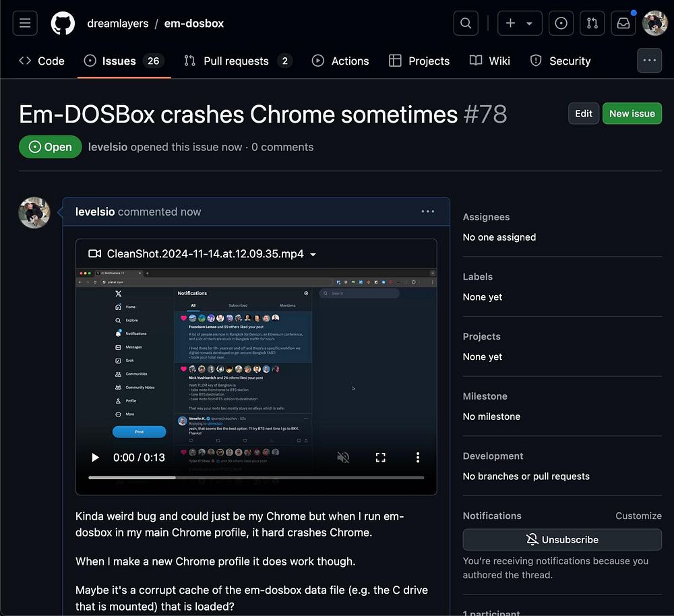Screen dimensions: 674x616
Task: Click the green New issue button
Action: pyautogui.click(x=632, y=113)
